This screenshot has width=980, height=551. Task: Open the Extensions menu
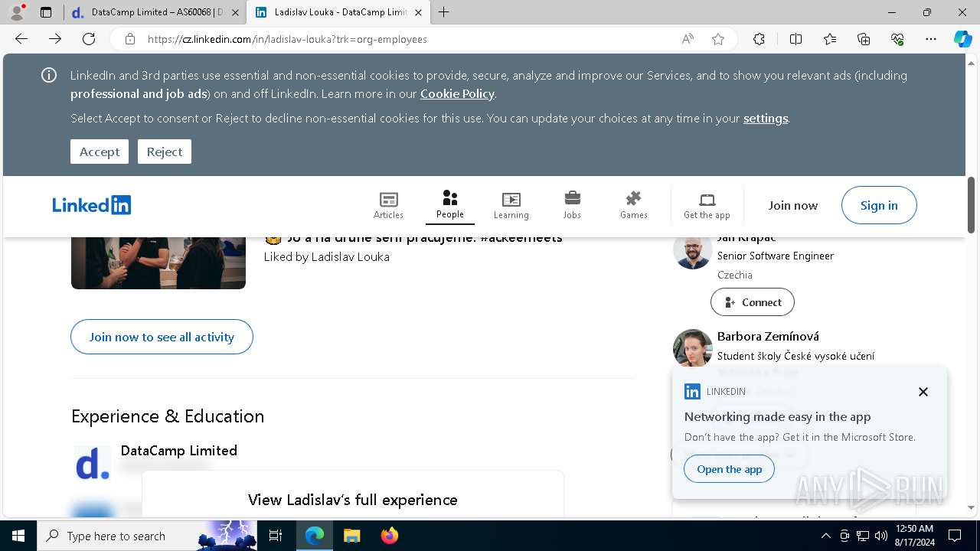[x=759, y=39]
